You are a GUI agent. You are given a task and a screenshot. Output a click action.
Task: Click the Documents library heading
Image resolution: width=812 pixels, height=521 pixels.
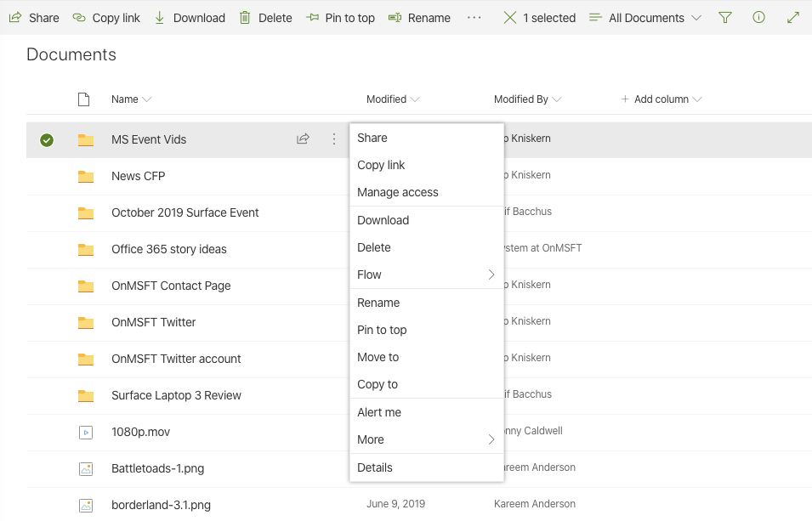[71, 54]
